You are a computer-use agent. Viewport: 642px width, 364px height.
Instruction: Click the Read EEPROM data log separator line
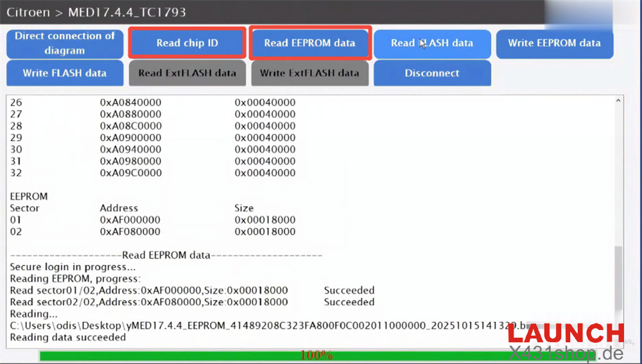pos(166,256)
